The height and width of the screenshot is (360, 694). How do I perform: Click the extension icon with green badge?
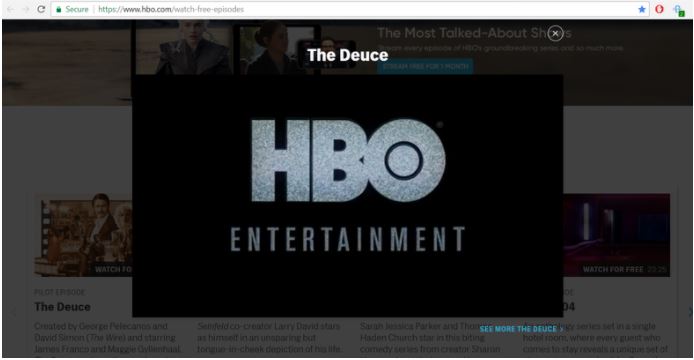point(678,10)
